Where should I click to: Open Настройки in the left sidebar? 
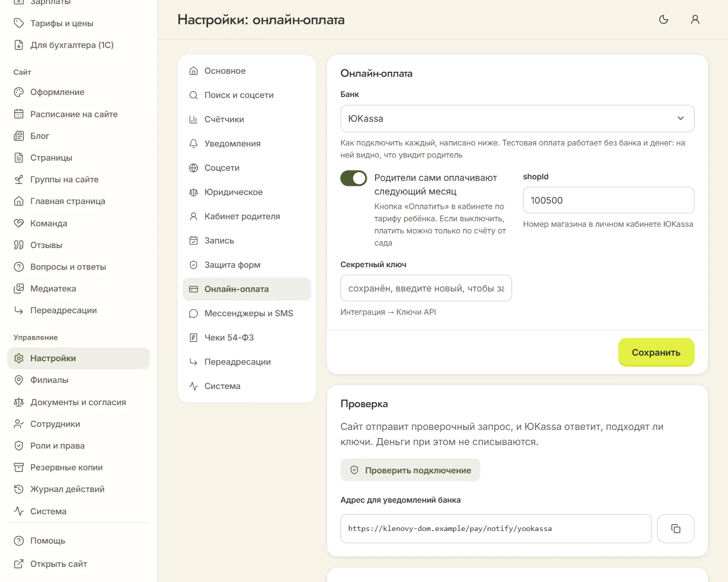pos(78,358)
